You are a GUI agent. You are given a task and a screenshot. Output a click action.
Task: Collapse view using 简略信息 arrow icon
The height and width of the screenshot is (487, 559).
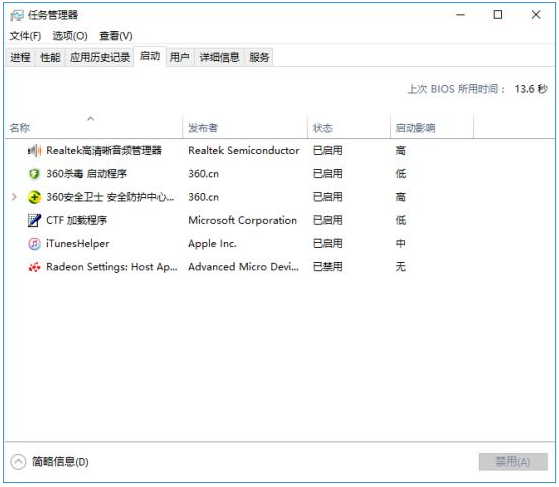point(18,462)
